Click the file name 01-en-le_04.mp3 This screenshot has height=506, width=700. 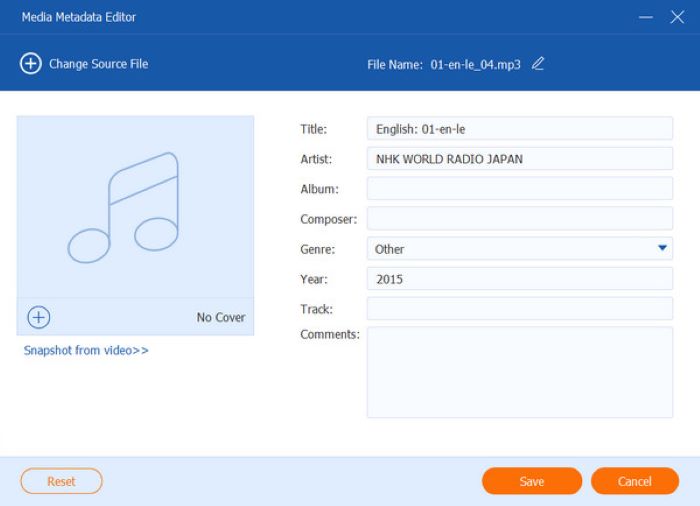475,65
